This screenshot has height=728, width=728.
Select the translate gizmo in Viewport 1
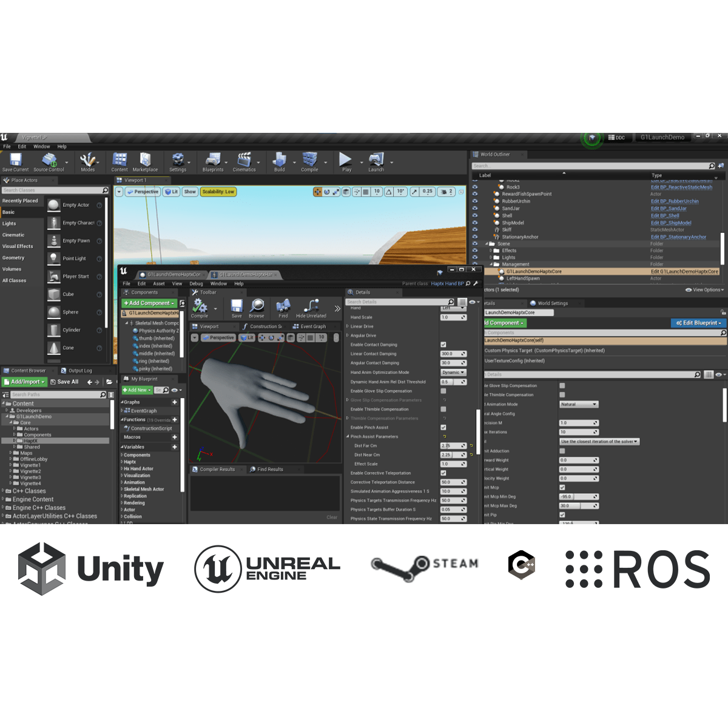tap(317, 192)
